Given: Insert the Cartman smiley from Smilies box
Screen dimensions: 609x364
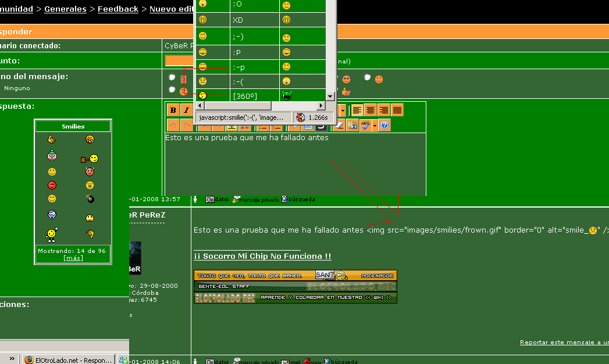Looking at the screenshot, I should point(52,156).
